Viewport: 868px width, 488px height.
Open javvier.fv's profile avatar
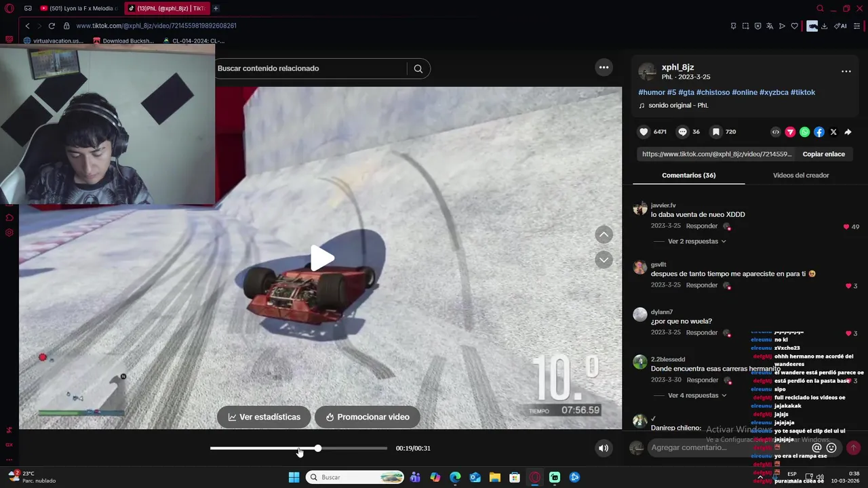point(640,208)
